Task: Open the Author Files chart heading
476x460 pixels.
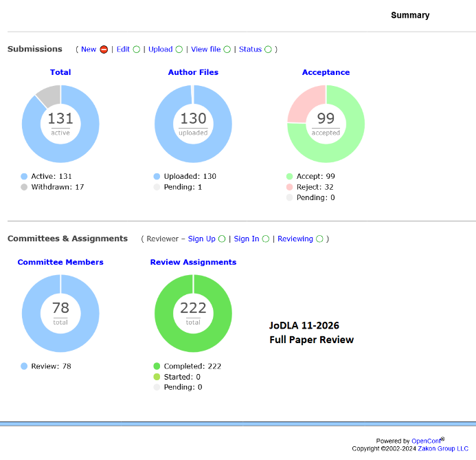Action: (x=192, y=72)
